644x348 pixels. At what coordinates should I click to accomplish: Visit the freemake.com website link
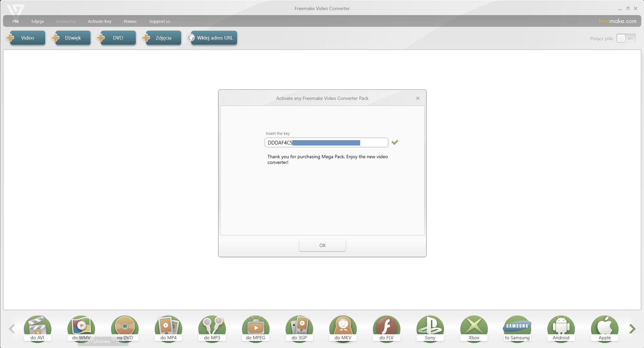(x=618, y=21)
